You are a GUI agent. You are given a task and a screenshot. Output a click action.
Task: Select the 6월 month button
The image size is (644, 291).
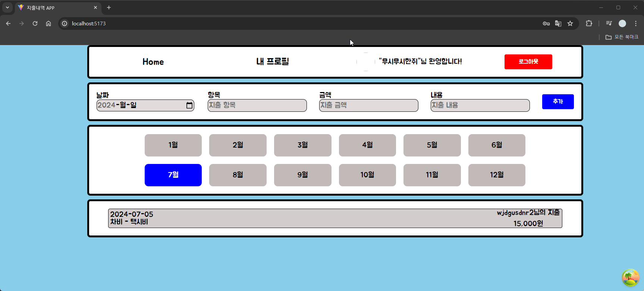[497, 145]
